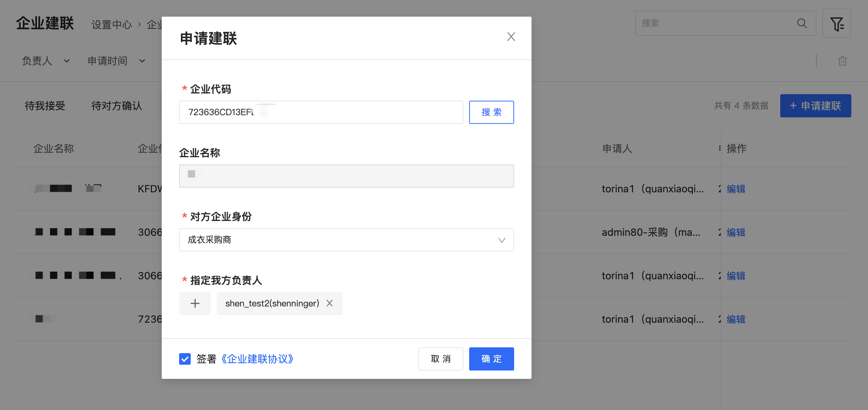Screen dimensions: 868x410
Task: Click the trash delete icon
Action: [x=842, y=61]
